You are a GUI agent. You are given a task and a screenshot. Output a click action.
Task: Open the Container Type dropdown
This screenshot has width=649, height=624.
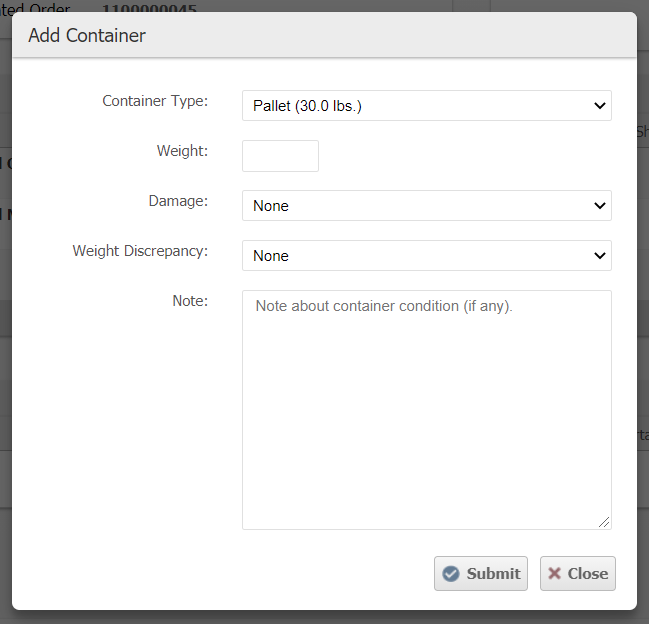(x=426, y=106)
